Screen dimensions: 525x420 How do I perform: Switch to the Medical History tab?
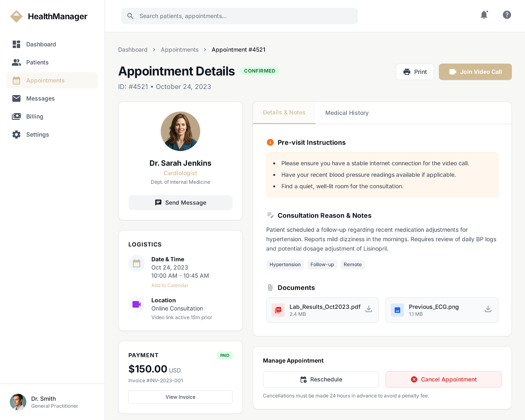pyautogui.click(x=347, y=113)
